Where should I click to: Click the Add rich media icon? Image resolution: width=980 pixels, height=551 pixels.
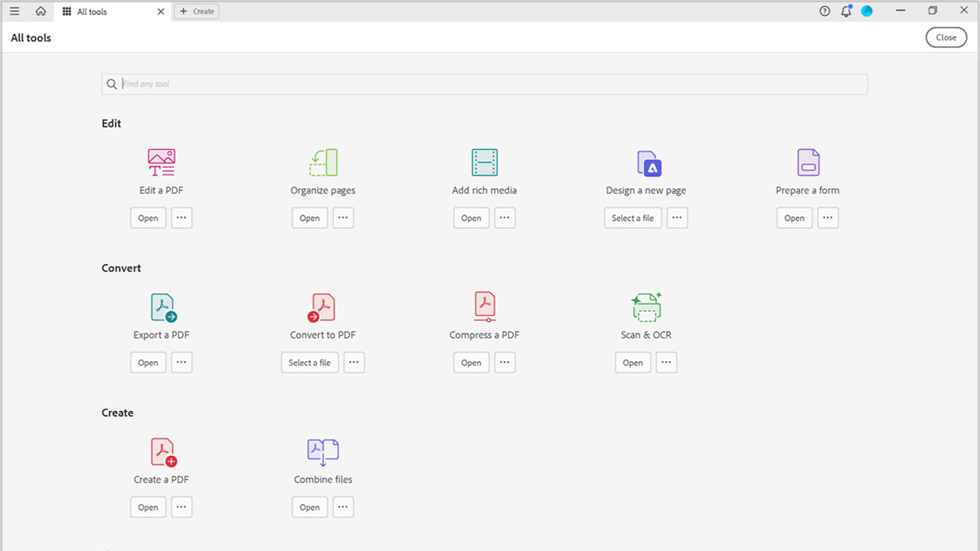coord(484,161)
